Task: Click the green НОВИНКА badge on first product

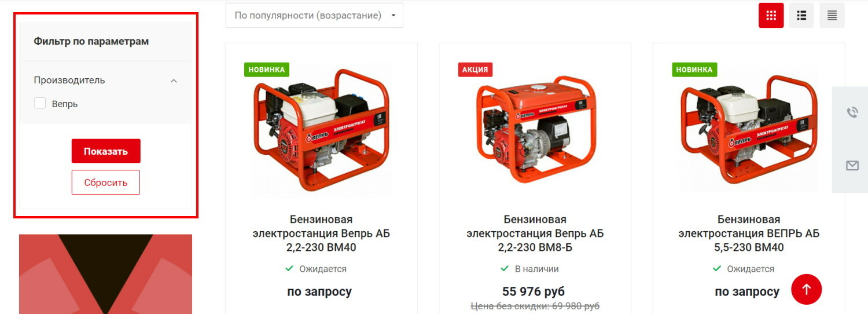Action: pos(267,70)
